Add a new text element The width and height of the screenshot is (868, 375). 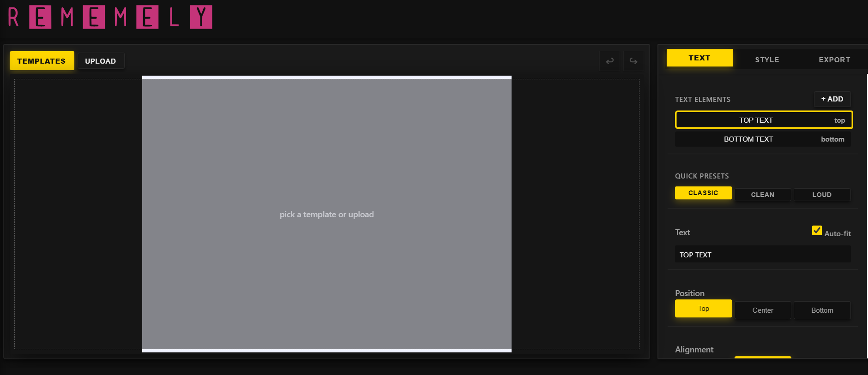coord(832,99)
